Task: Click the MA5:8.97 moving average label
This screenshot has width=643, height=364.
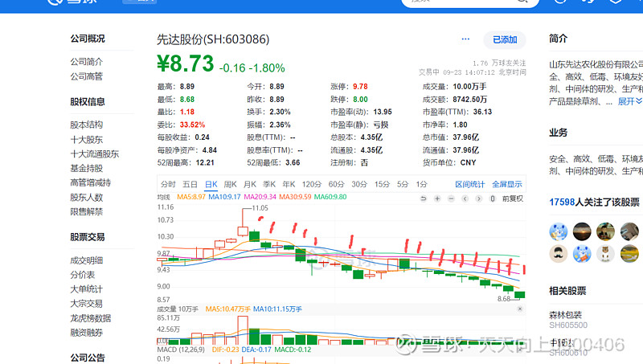Action: (191, 197)
